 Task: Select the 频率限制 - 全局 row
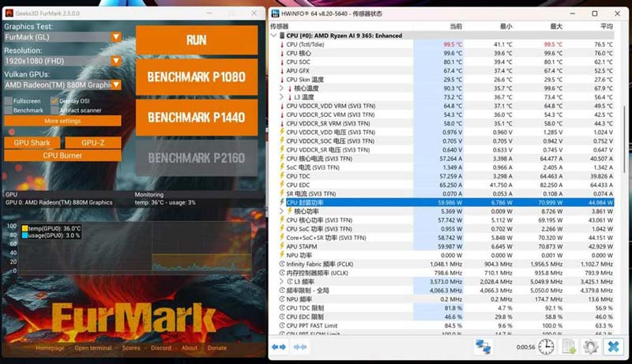pos(446,291)
